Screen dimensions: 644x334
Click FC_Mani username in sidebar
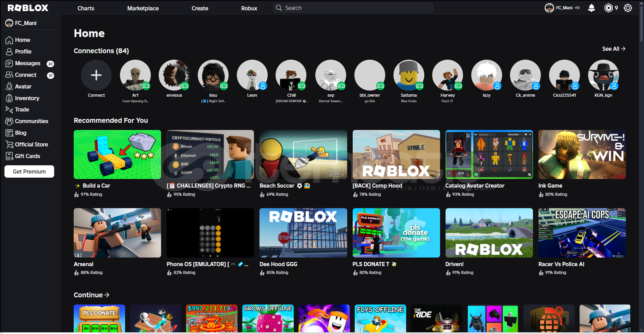[26, 23]
